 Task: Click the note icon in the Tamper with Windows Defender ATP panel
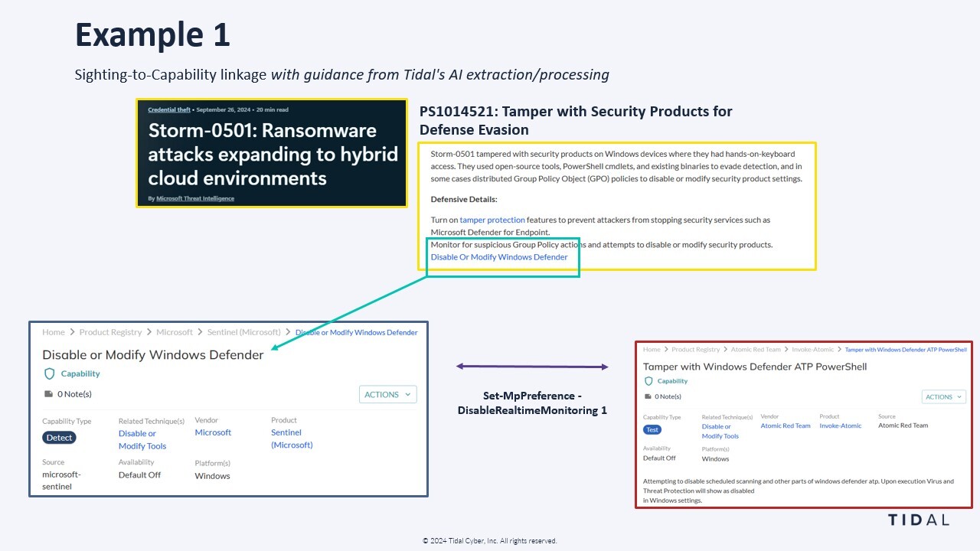pyautogui.click(x=648, y=396)
